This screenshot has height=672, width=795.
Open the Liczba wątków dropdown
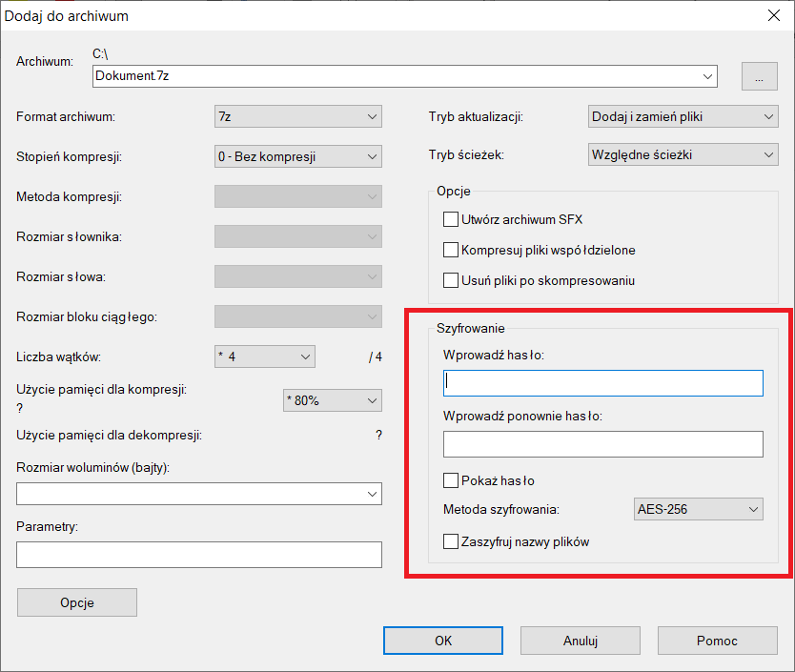265,356
